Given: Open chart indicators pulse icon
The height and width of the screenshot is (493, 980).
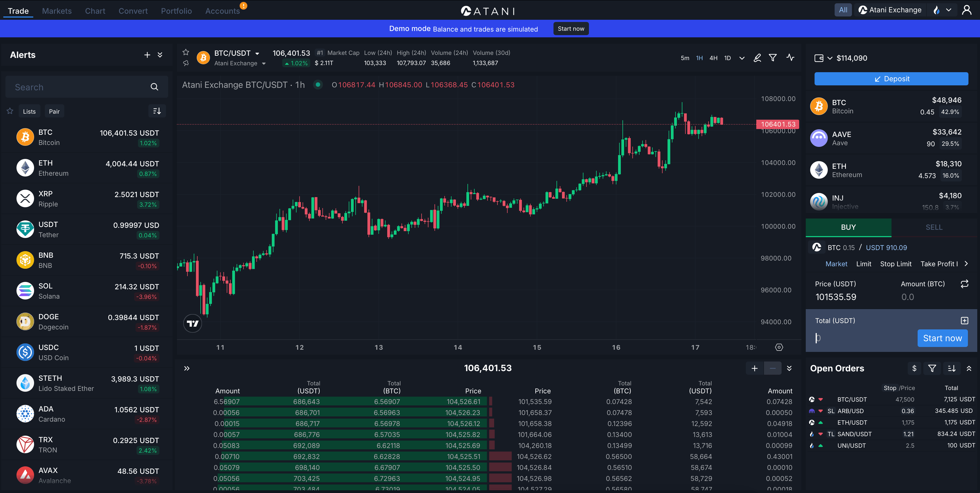Looking at the screenshot, I should [790, 58].
